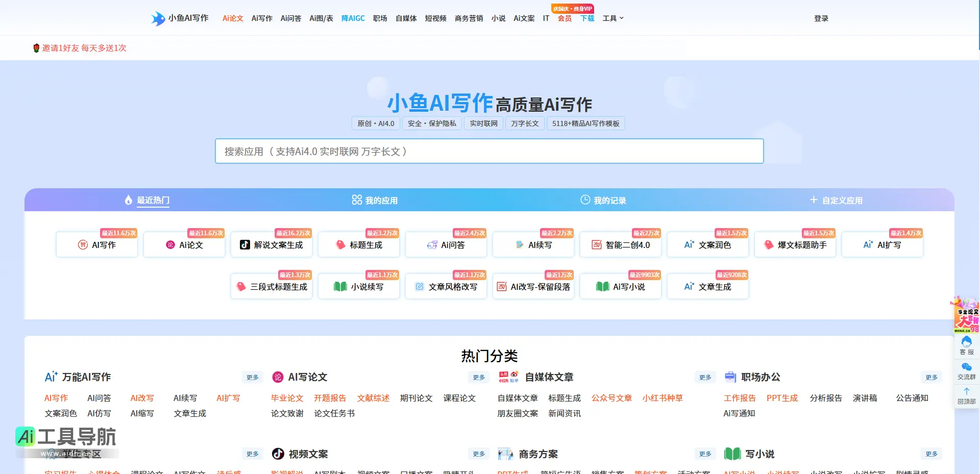Expand 更多 for 万能AI写作 category

click(253, 378)
